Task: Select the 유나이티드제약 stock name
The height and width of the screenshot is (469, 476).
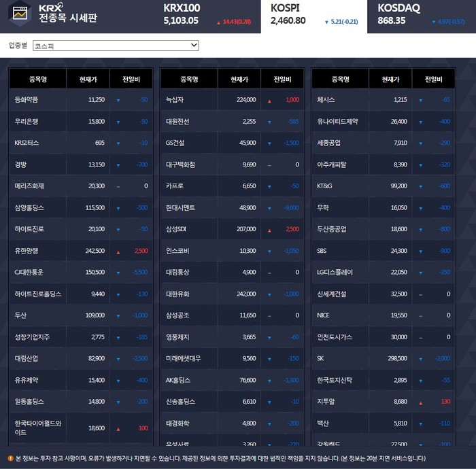Action: 337,122
